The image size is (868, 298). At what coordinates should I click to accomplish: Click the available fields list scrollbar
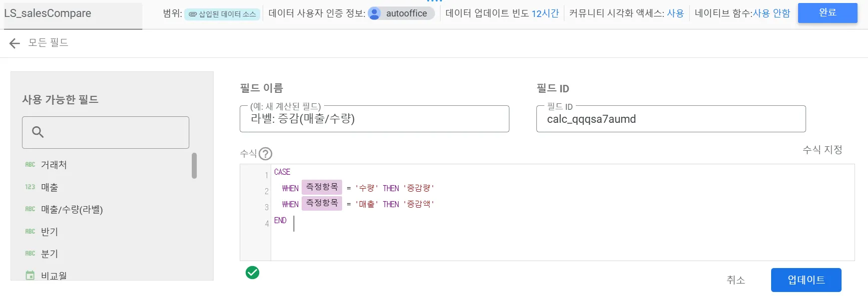click(x=194, y=166)
